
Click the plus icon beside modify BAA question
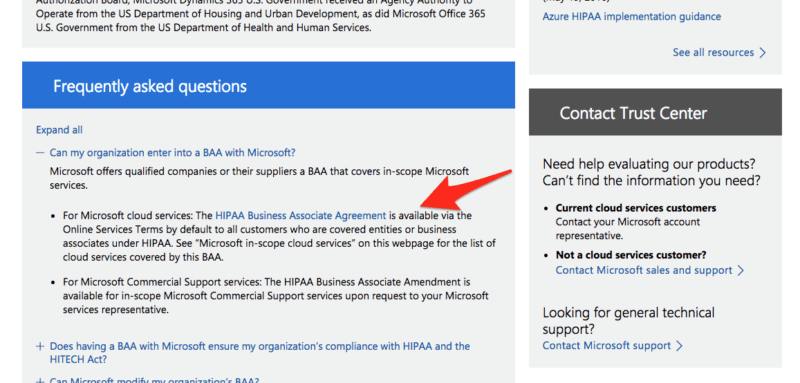click(40, 380)
